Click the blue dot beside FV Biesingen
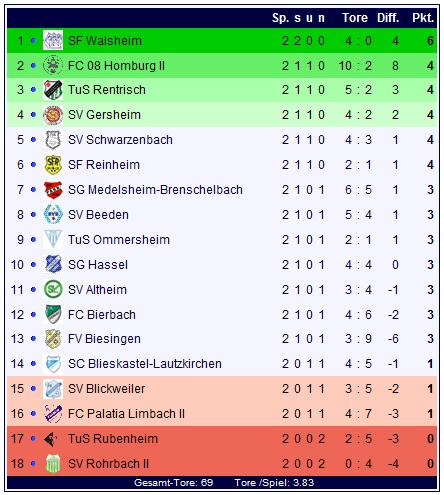Viewport: 444px width, 495px height. (33, 339)
